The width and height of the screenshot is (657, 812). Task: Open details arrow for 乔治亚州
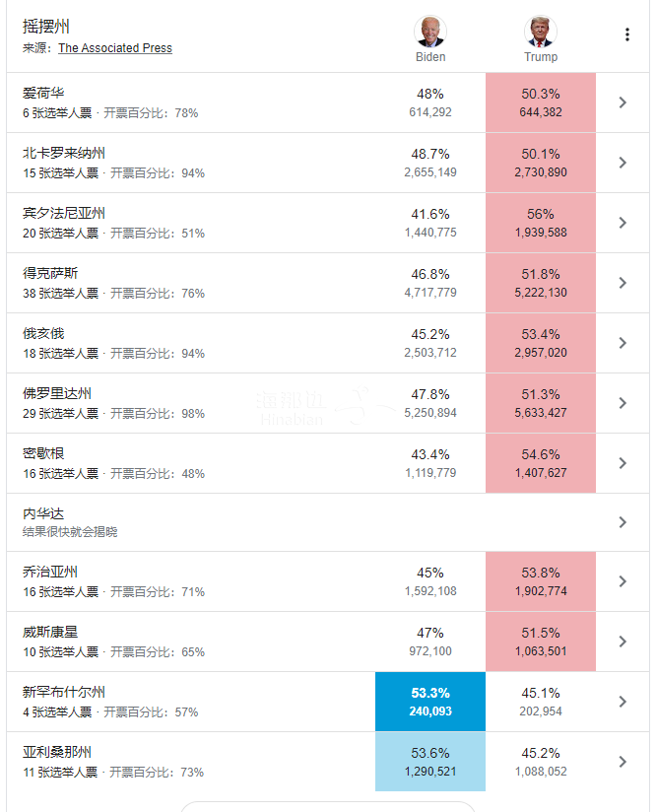[x=623, y=581]
